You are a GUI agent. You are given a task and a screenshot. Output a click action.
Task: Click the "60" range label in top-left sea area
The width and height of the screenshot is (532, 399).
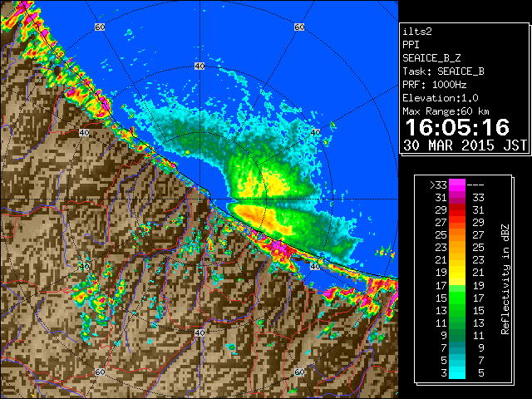coord(100,27)
